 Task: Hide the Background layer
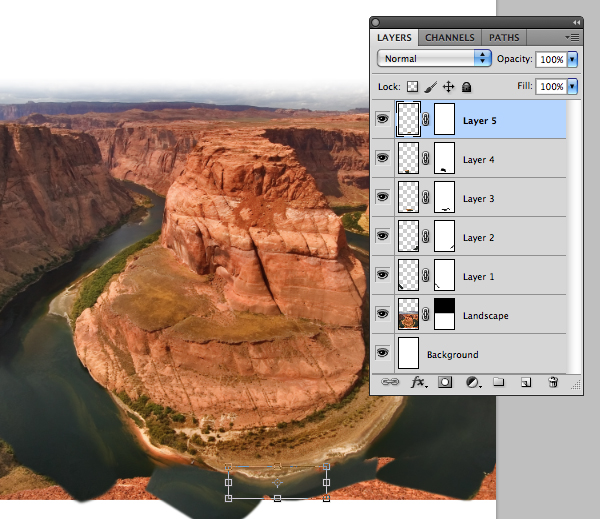tap(382, 353)
